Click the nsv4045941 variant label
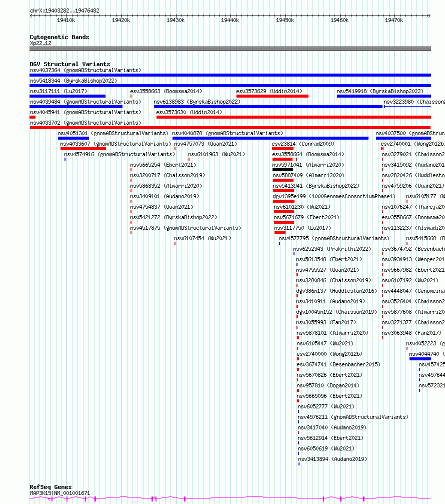This screenshot has height=504, width=445. [85, 112]
